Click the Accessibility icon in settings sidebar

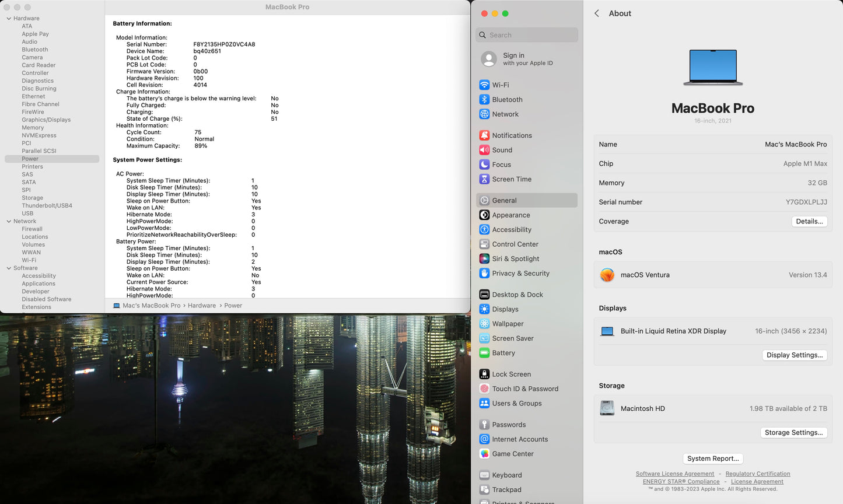(484, 229)
